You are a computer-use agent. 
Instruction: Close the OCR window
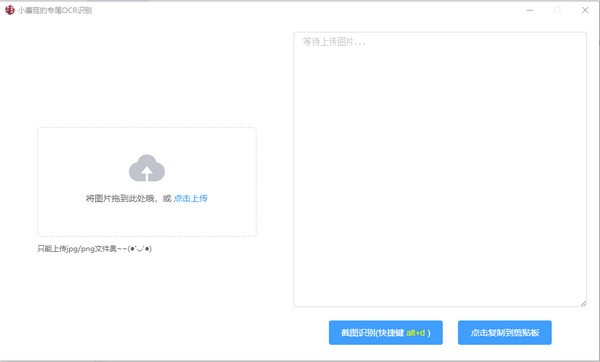(585, 10)
